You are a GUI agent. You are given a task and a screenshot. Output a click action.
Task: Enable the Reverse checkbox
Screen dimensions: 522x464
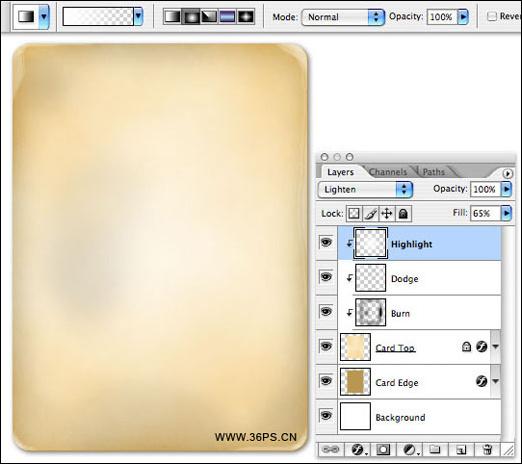point(492,16)
